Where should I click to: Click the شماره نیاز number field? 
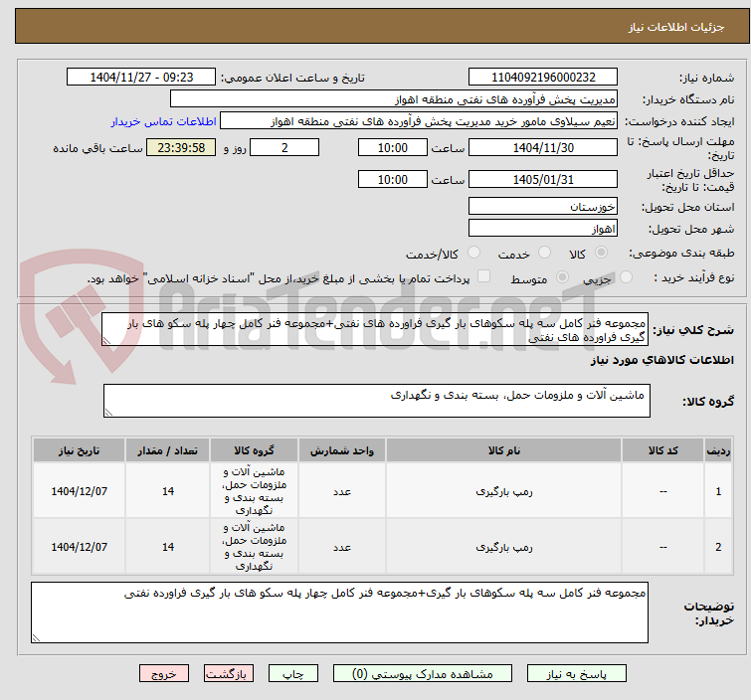[543, 78]
